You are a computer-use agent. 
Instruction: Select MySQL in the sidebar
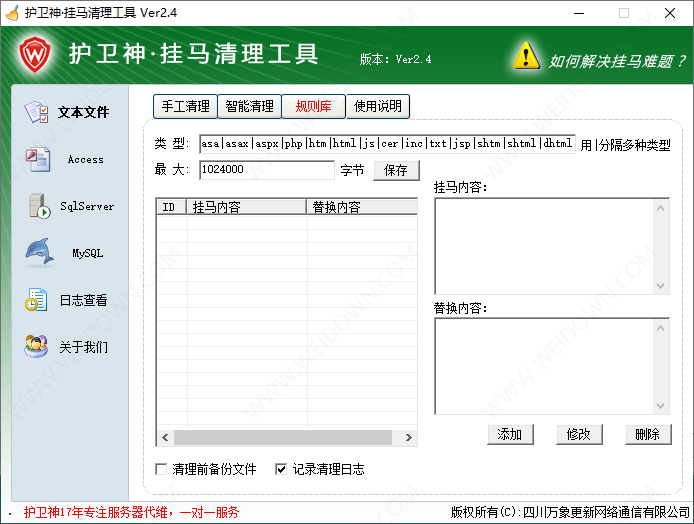click(x=88, y=253)
